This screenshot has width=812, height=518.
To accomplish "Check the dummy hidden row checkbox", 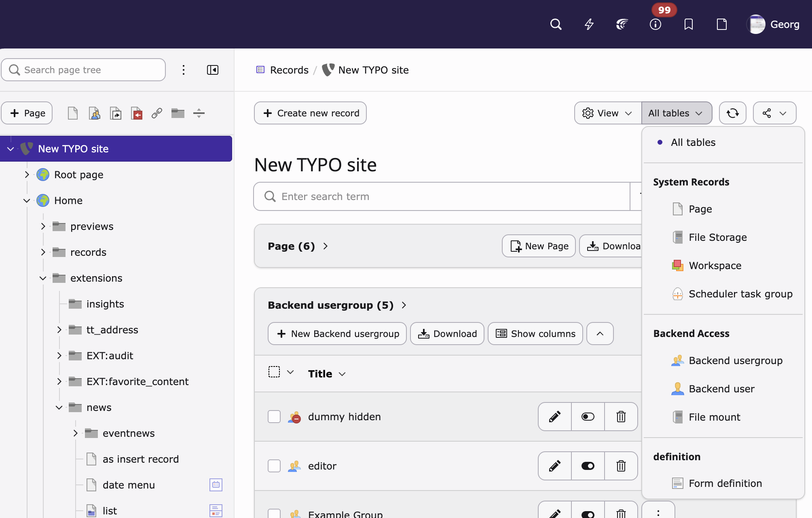I will [x=274, y=417].
